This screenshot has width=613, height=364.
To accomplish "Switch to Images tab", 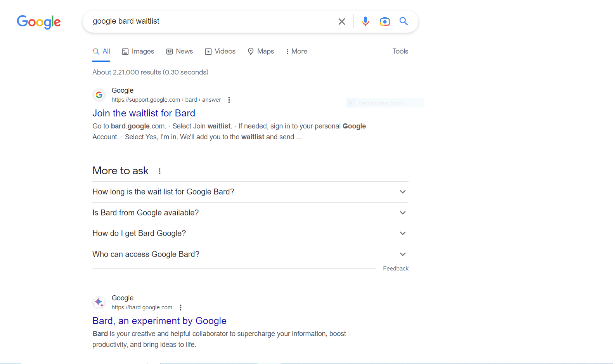I will pos(138,51).
